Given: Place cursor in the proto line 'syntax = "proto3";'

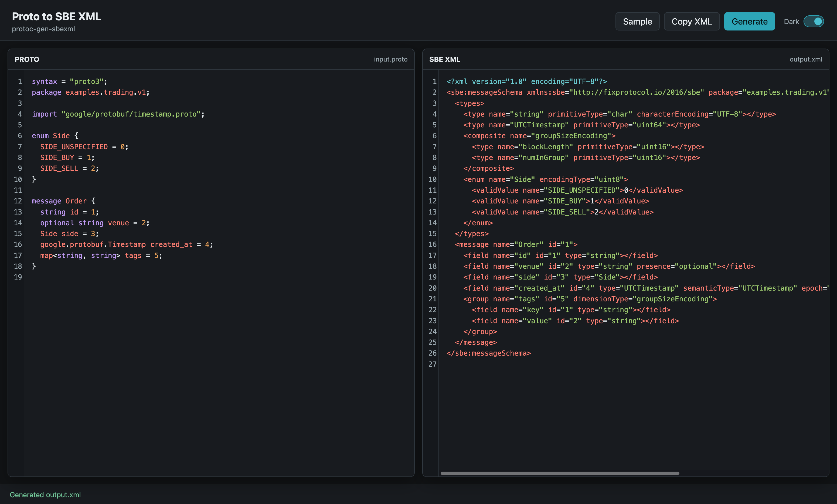Looking at the screenshot, I should coord(70,81).
